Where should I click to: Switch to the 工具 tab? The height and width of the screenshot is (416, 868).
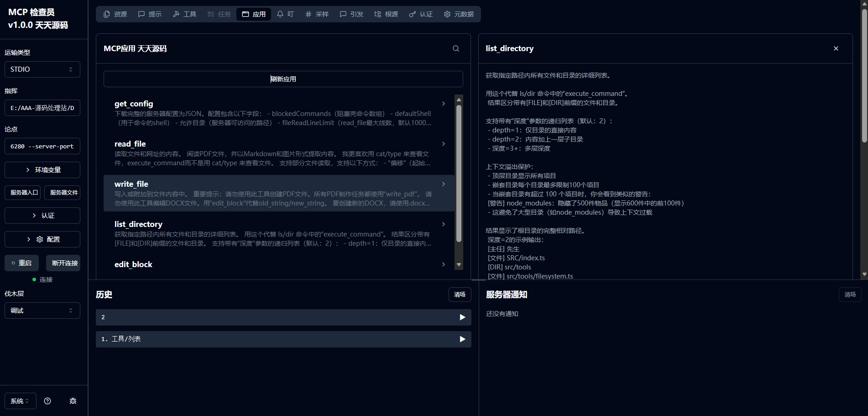(184, 14)
